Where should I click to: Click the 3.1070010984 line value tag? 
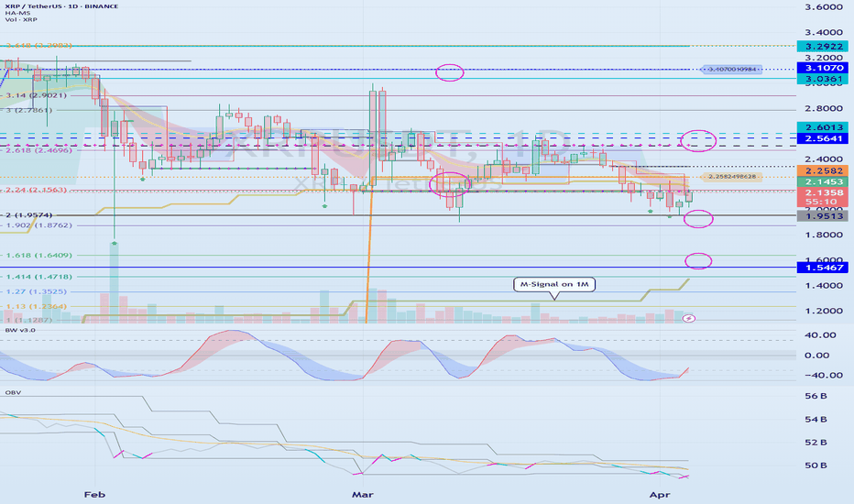731,70
